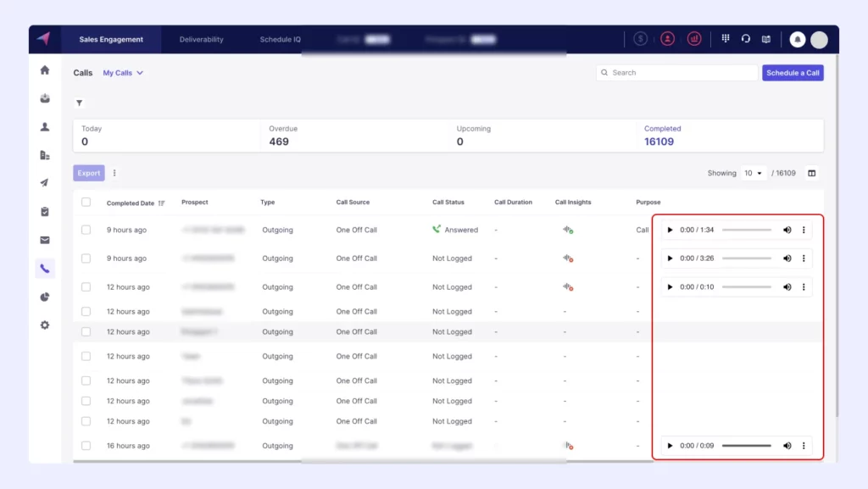Check the fourth 12 hours ago row checkbox
This screenshot has height=489, width=868.
[86, 356]
